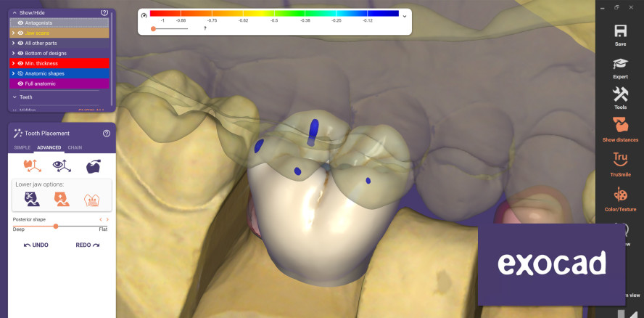Toggle eye icon for Full anatomic

[x=20, y=83]
